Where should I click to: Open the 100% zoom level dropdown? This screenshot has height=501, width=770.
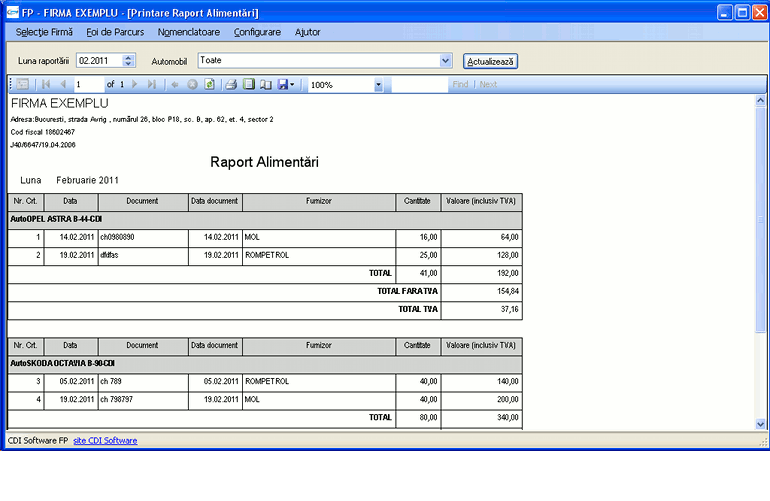378,85
